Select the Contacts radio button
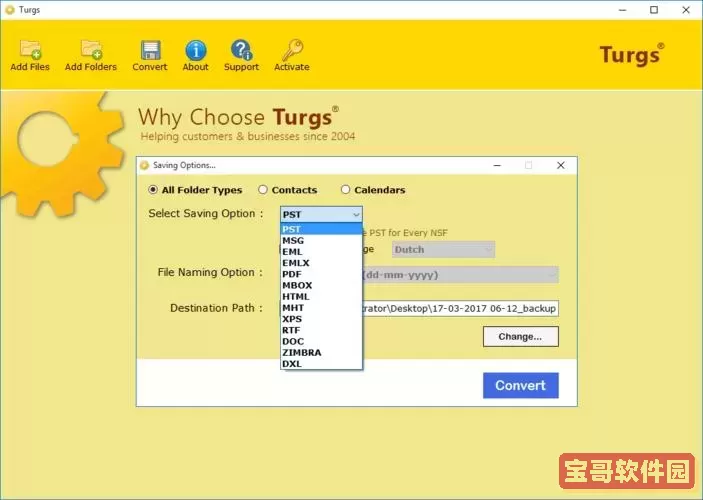703x500 pixels. (x=263, y=190)
